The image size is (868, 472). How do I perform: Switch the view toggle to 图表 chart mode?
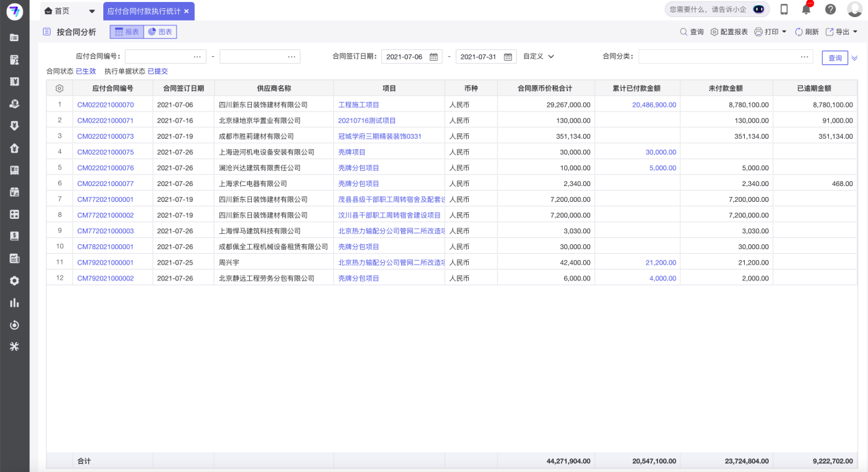[x=159, y=31]
